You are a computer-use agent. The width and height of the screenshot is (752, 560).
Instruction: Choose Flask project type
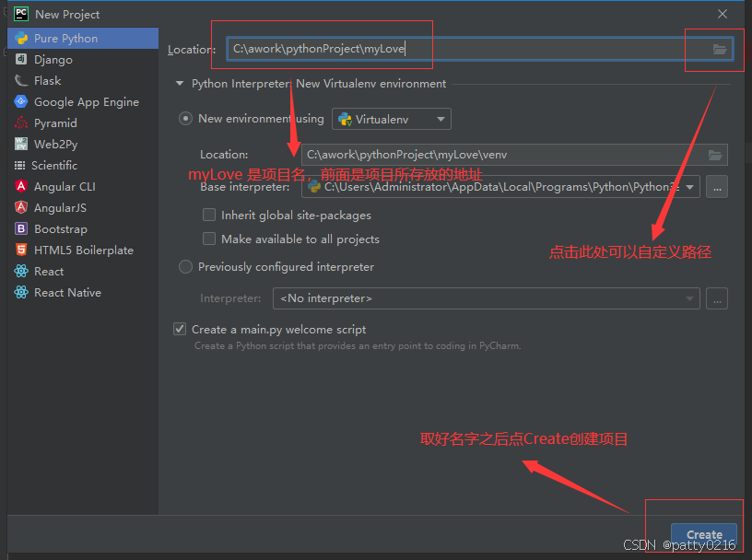pyautogui.click(x=83, y=80)
